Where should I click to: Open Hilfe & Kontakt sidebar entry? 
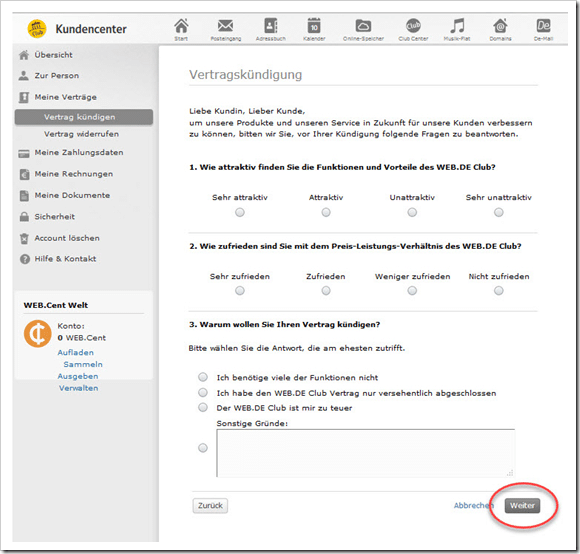click(x=65, y=259)
